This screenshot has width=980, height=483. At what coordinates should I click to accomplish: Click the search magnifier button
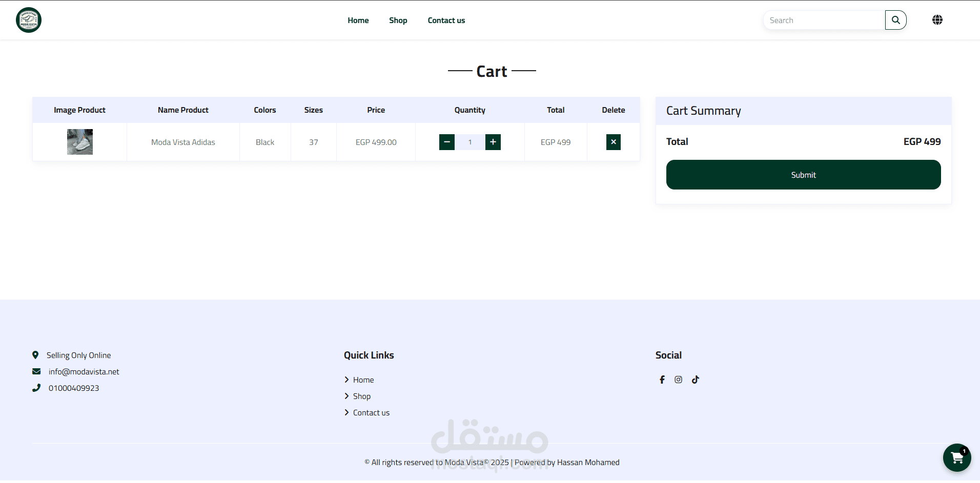(896, 20)
